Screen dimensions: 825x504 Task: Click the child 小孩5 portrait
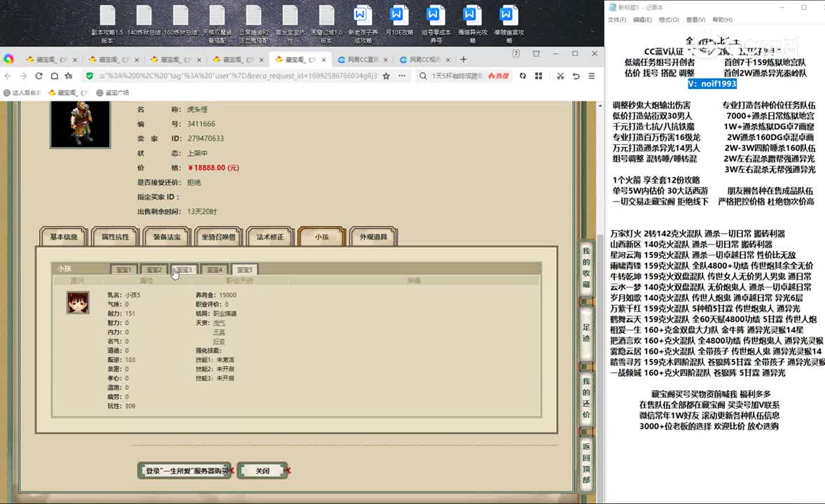pyautogui.click(x=78, y=302)
